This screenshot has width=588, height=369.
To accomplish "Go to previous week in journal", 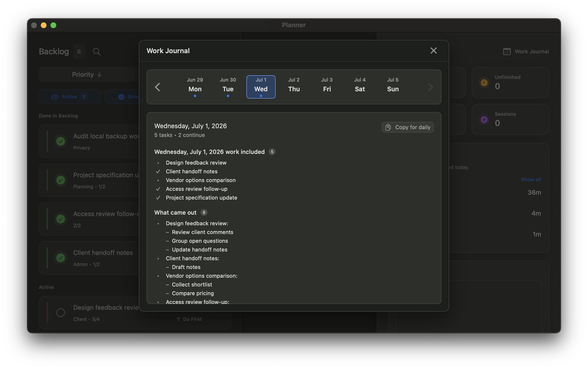I will click(x=157, y=87).
